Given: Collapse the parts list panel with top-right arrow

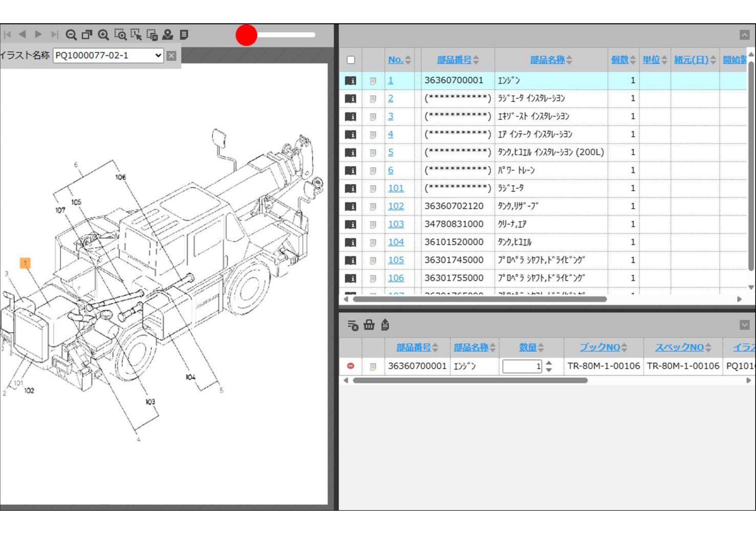Looking at the screenshot, I should point(744,35).
